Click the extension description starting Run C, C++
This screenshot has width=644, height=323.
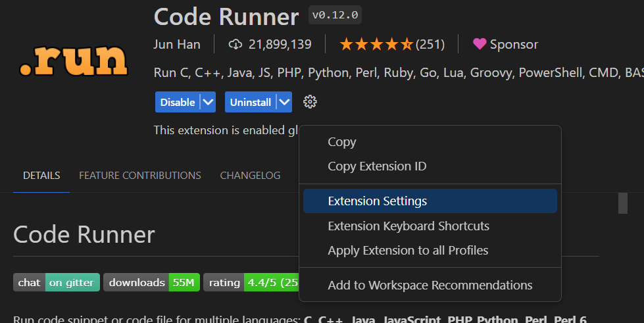pos(399,73)
